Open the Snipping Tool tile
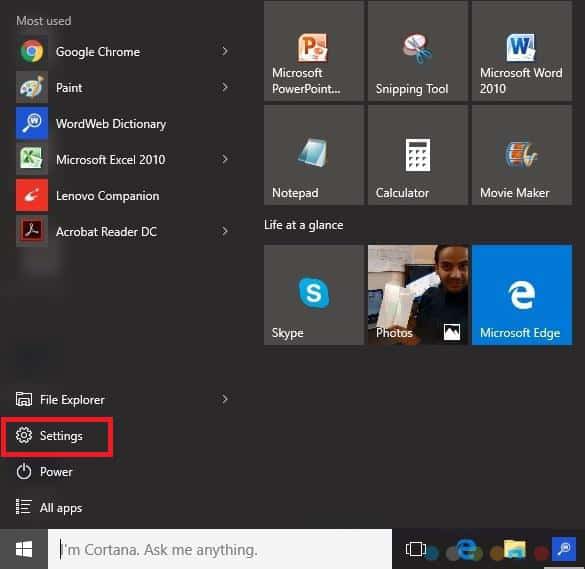 [x=417, y=51]
